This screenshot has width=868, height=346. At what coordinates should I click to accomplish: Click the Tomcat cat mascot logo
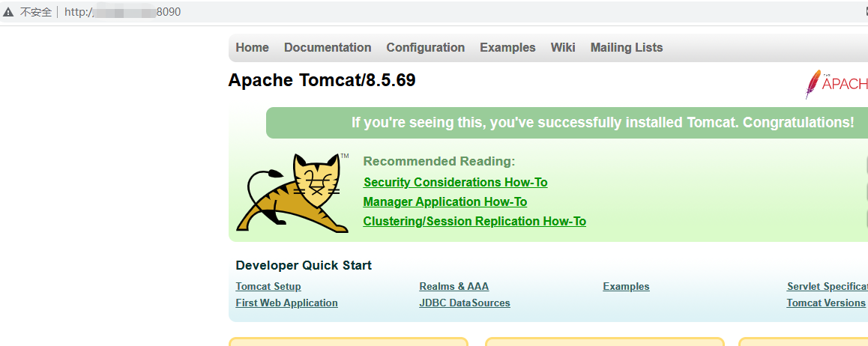click(x=292, y=193)
